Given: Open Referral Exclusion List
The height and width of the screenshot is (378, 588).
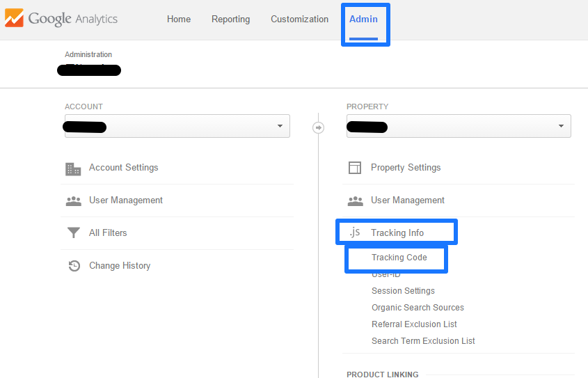Looking at the screenshot, I should 414,324.
